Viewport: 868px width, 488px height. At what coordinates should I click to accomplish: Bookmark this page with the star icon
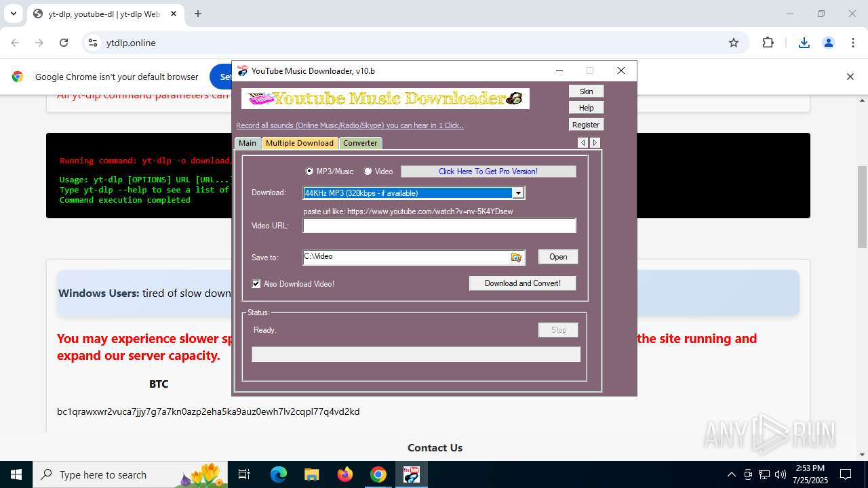click(734, 43)
